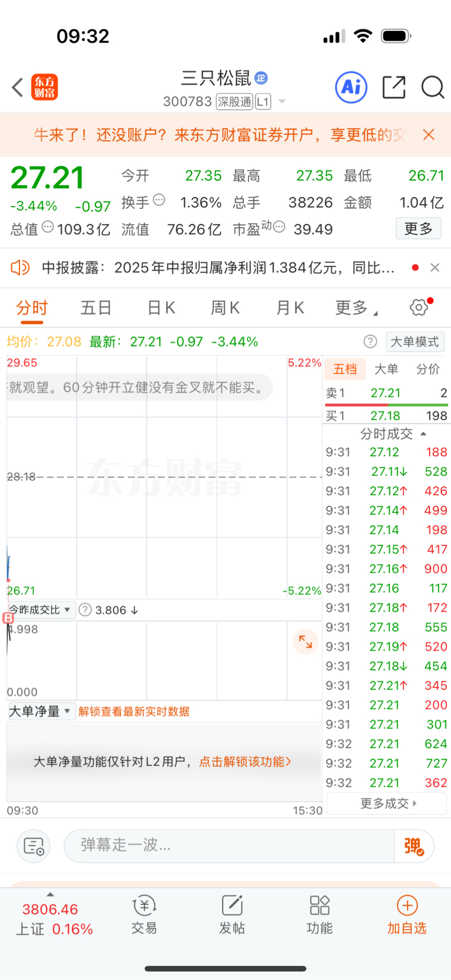Tap the help icon beside 3.806
This screenshot has height=980, width=451.
(85, 610)
